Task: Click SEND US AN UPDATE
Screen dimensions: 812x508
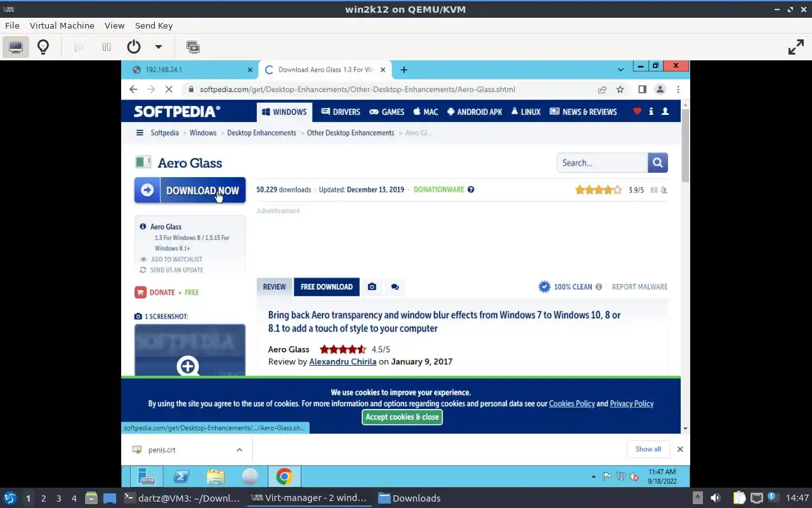Action: (x=171, y=270)
